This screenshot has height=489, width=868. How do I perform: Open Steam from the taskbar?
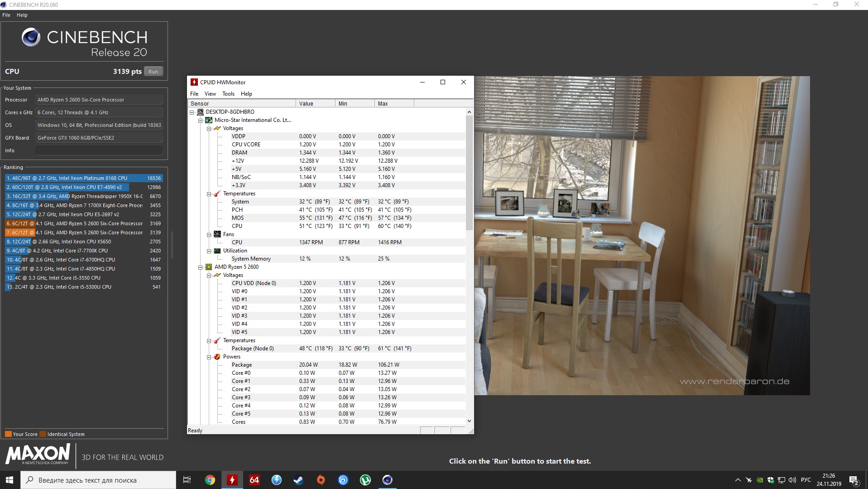pos(298,480)
